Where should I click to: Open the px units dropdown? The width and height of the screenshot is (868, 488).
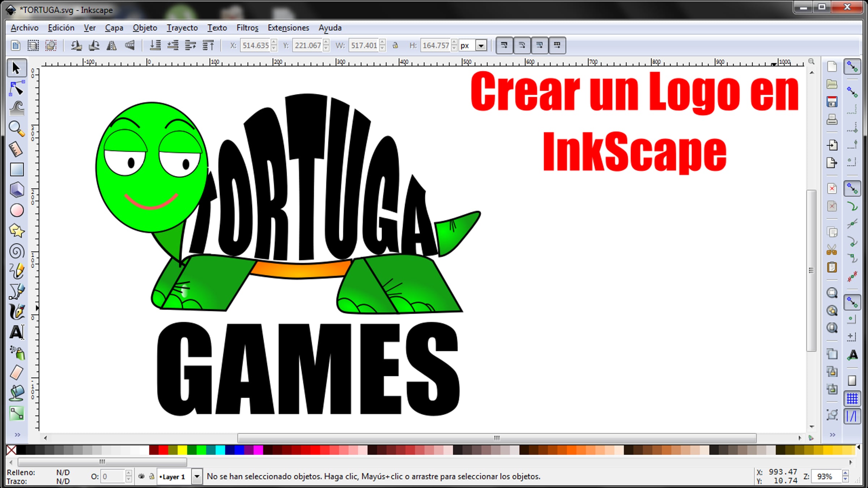coord(481,46)
